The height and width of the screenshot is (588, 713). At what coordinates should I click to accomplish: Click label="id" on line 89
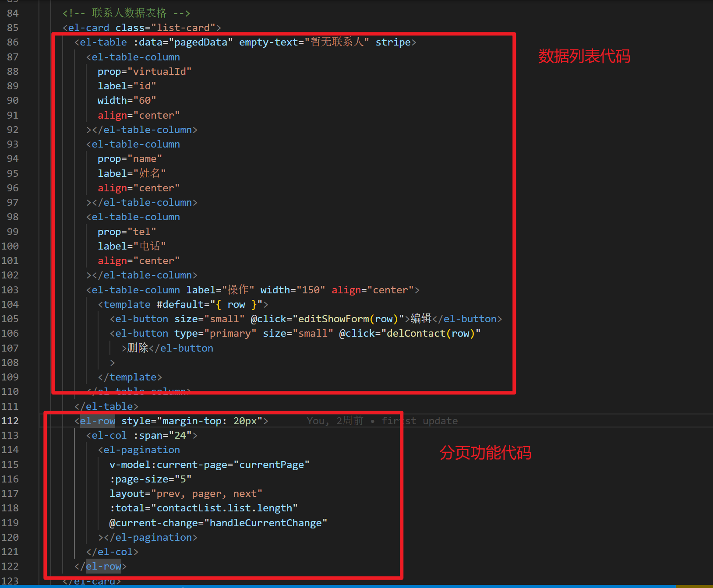(x=127, y=86)
